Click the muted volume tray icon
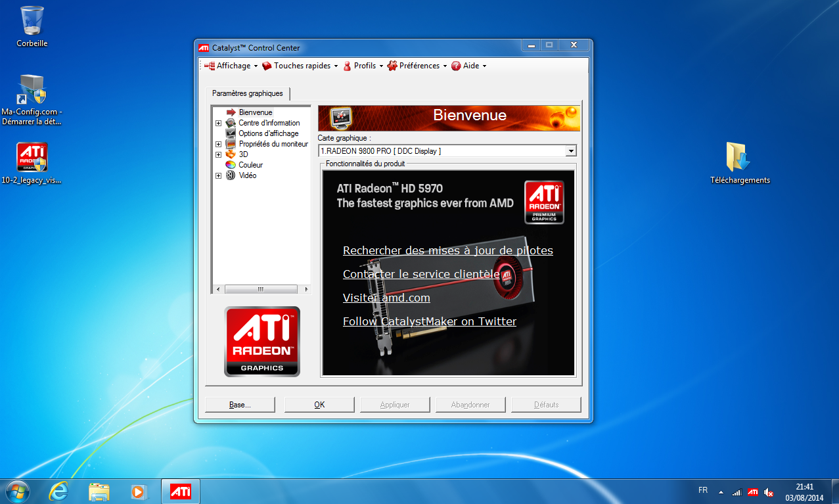 pyautogui.click(x=768, y=492)
